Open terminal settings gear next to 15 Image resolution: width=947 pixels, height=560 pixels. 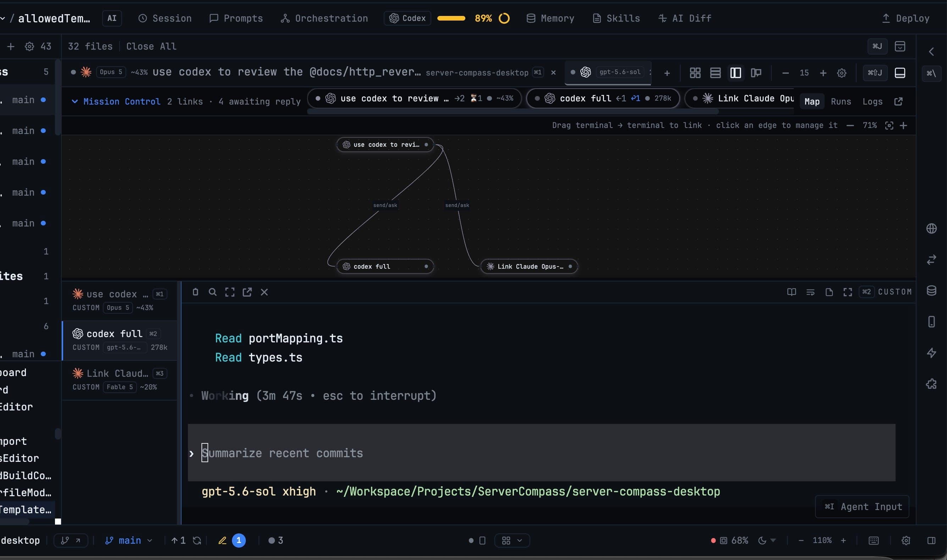(842, 73)
